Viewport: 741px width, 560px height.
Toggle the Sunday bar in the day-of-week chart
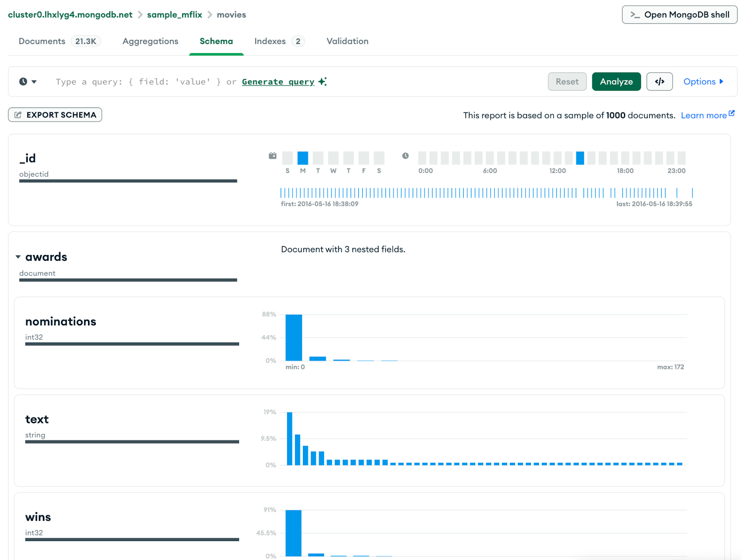tap(288, 158)
